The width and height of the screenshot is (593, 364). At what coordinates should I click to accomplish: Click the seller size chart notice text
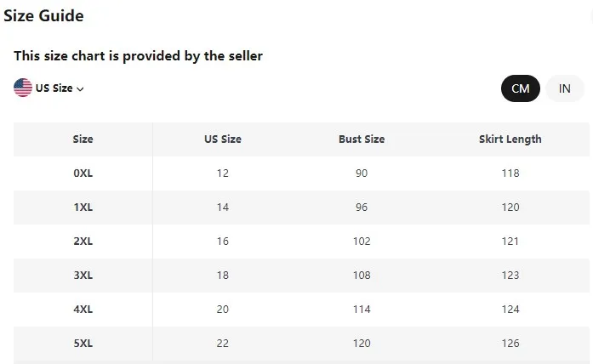[138, 56]
